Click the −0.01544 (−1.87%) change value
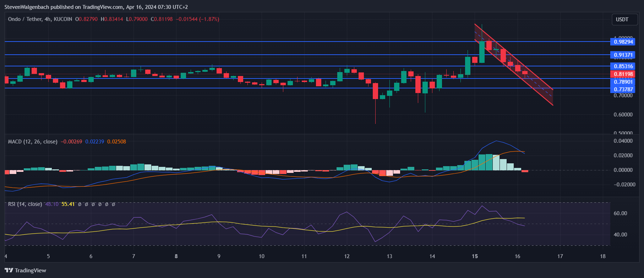The image size is (644, 278). pos(198,19)
